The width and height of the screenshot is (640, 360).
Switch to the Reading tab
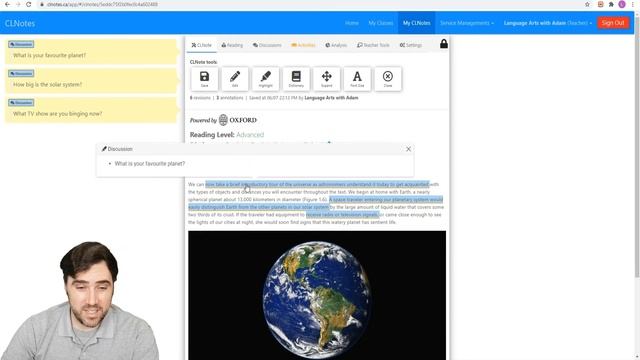coord(232,45)
